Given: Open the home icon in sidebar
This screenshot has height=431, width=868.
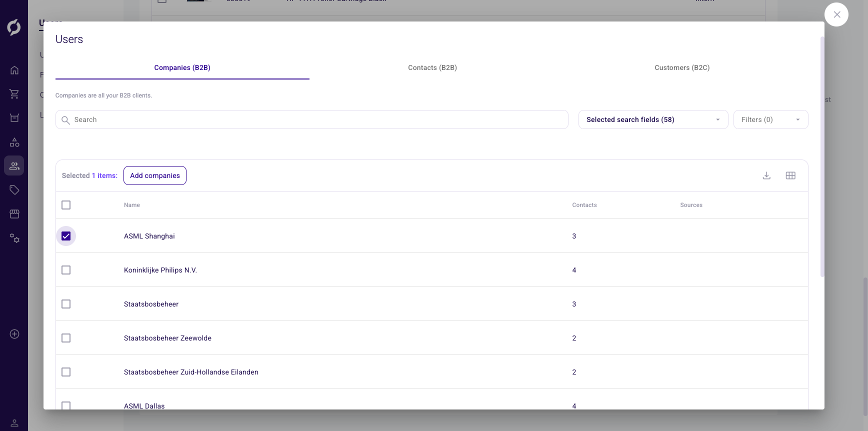Looking at the screenshot, I should [14, 70].
